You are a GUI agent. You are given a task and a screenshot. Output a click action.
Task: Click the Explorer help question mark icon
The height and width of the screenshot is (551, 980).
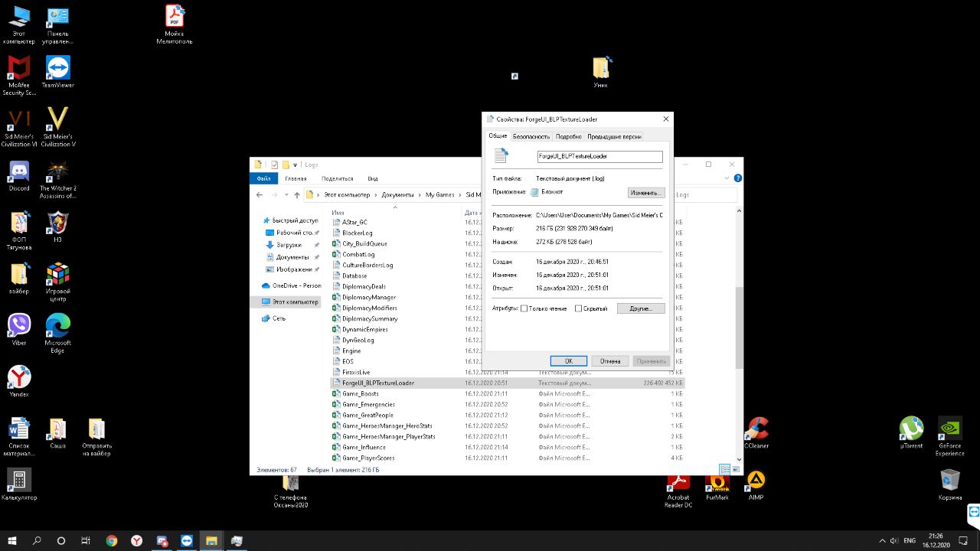[x=739, y=178]
